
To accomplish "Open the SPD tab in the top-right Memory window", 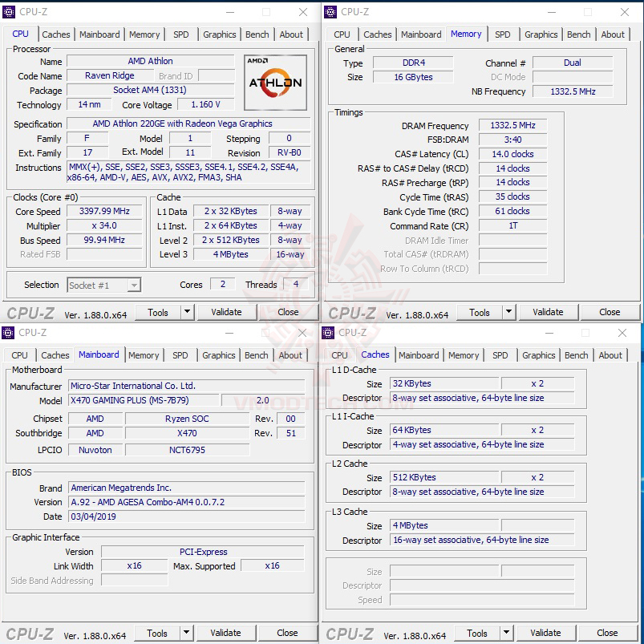I will pos(502,34).
